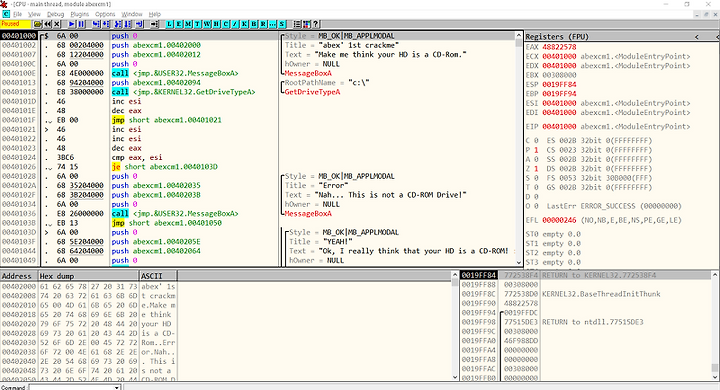Screen dimensions: 720x390
Task: Open Windows list with W button
Action: pos(207,24)
